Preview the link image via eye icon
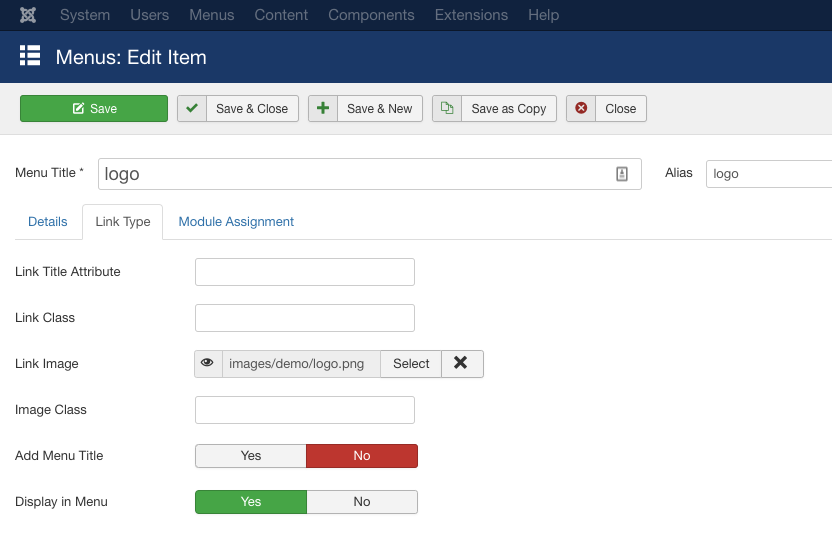Screen dimensions: 832x555 (208, 364)
